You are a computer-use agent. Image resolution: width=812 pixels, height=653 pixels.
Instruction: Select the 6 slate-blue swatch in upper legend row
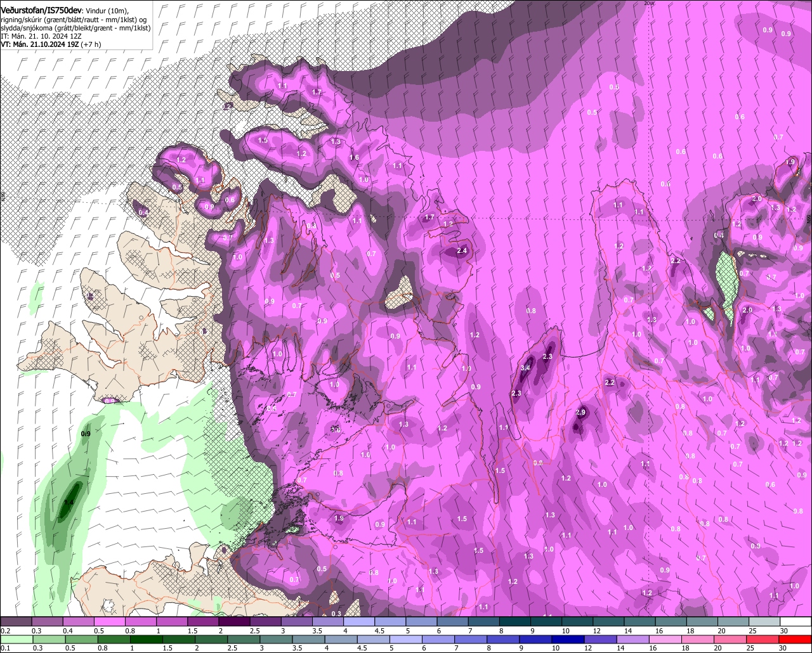(453, 622)
